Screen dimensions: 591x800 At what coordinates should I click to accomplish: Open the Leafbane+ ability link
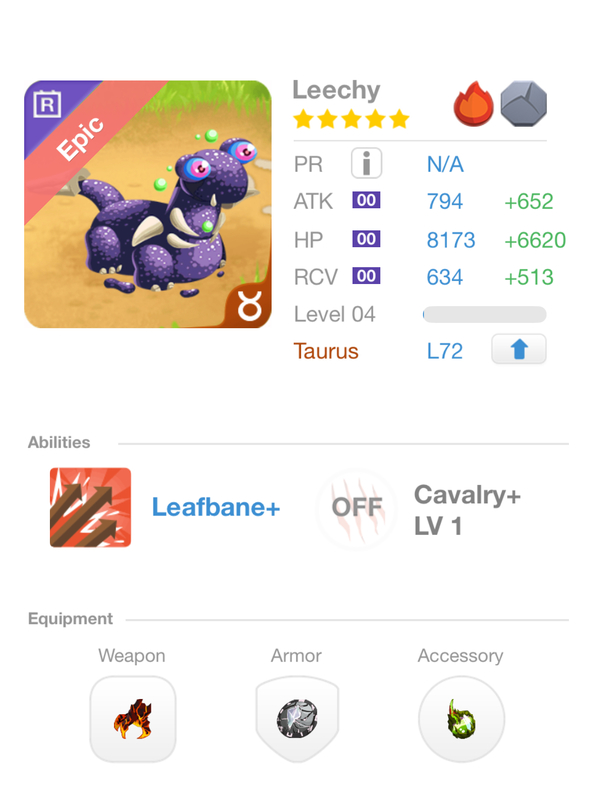coord(216,508)
